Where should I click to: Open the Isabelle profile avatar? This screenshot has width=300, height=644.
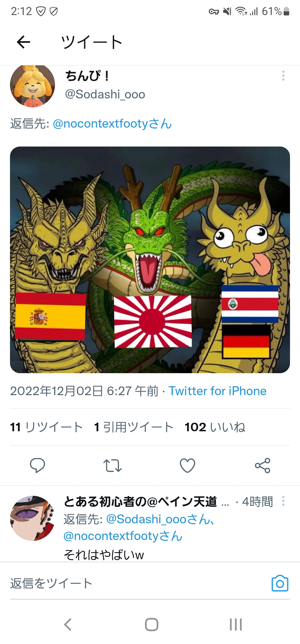[x=32, y=86]
